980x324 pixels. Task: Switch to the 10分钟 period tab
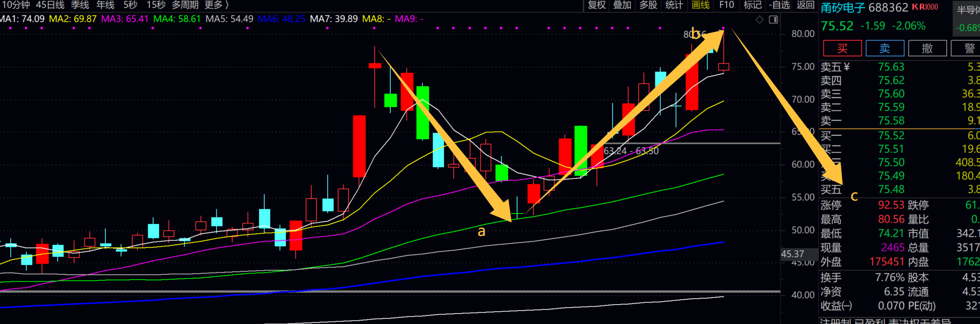pyautogui.click(x=15, y=5)
